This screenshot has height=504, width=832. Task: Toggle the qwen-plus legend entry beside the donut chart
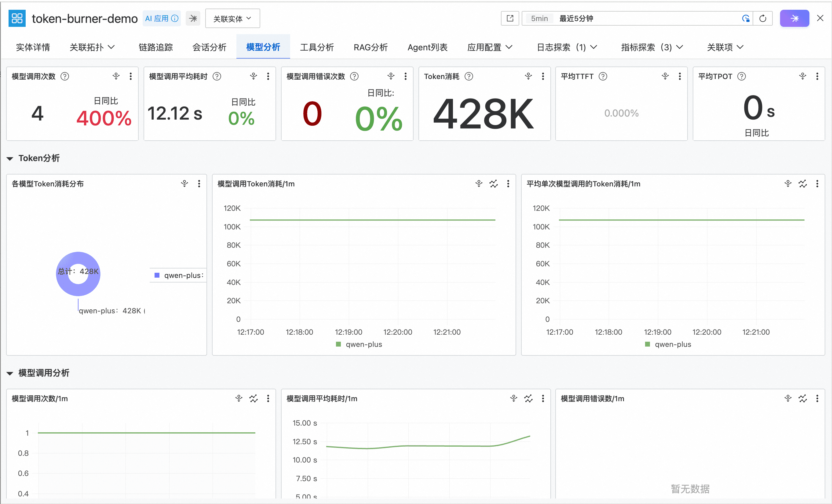point(179,275)
